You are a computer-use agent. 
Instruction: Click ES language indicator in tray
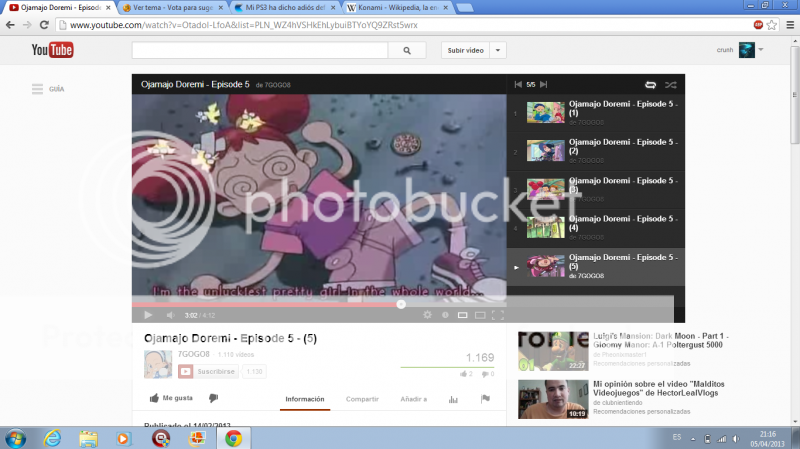[677, 437]
